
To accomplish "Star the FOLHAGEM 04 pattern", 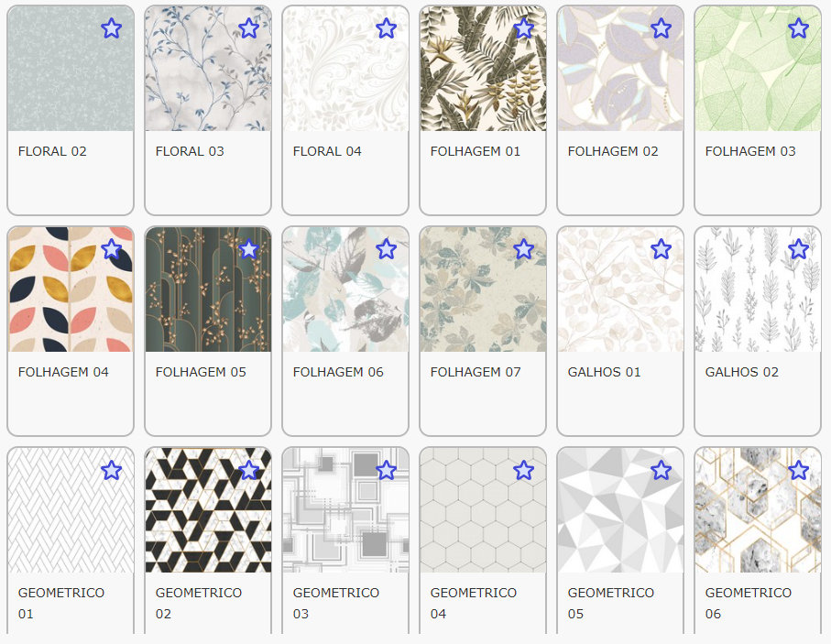I will (111, 249).
